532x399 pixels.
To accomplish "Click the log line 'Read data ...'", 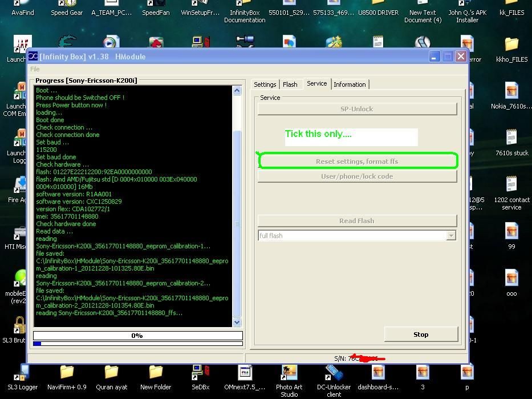I will (54, 231).
